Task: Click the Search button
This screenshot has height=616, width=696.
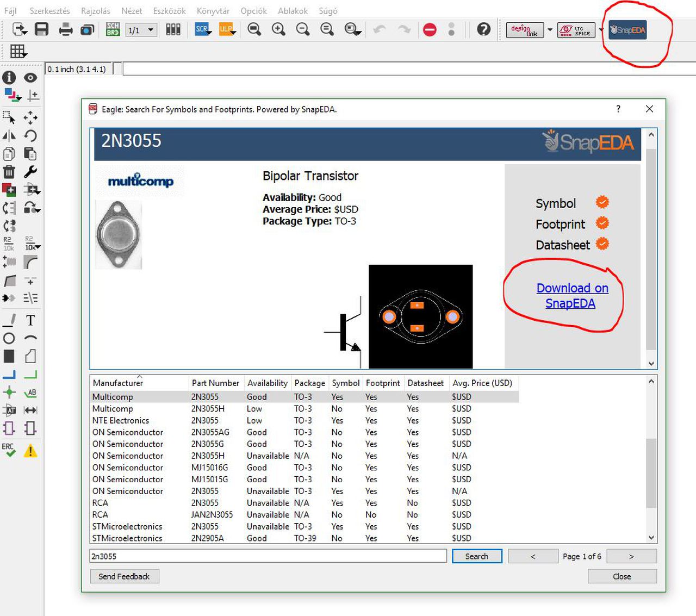Action: point(477,556)
